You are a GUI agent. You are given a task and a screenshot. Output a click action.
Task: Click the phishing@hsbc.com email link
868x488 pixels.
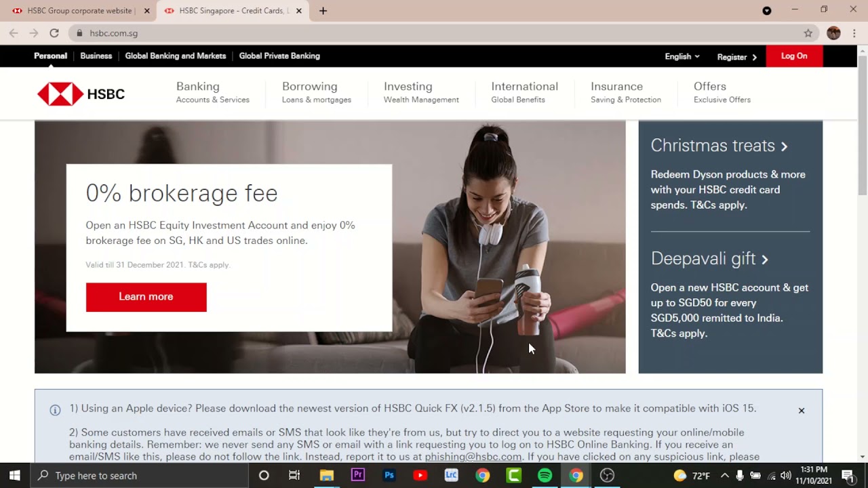pos(473,457)
